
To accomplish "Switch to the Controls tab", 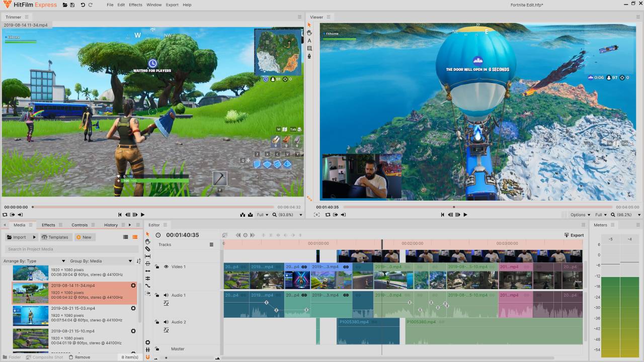I will pos(79,225).
